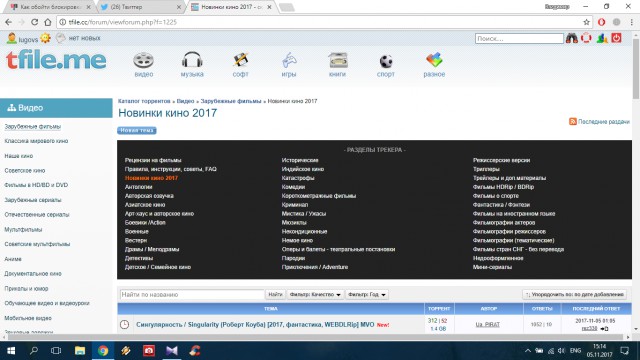Bookmark page with the star icon

(x=587, y=22)
